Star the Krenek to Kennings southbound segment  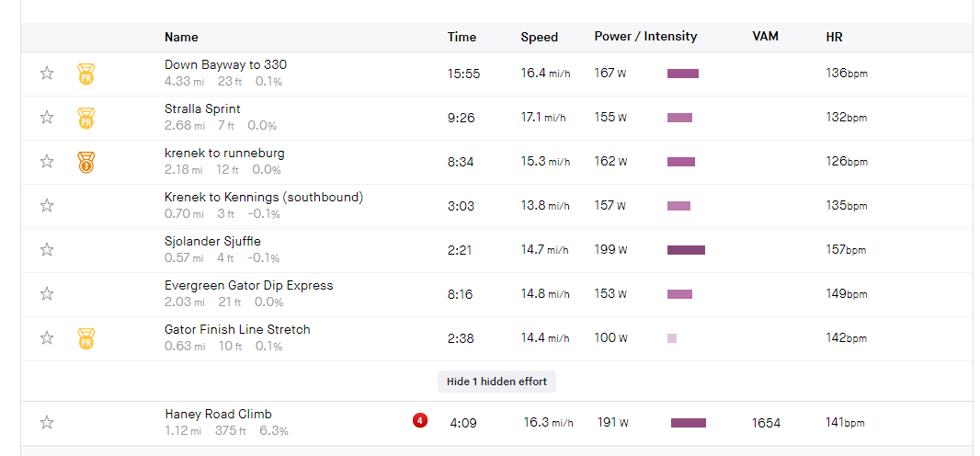pyautogui.click(x=47, y=206)
